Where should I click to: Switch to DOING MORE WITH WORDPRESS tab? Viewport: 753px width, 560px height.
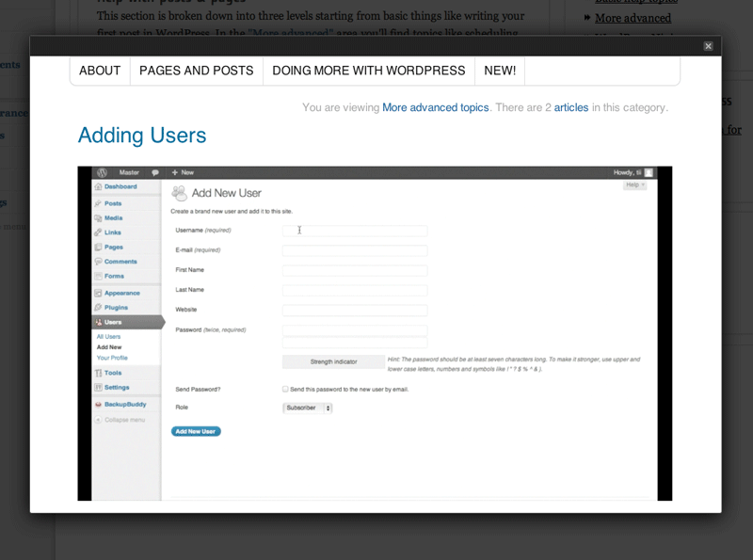(x=369, y=71)
